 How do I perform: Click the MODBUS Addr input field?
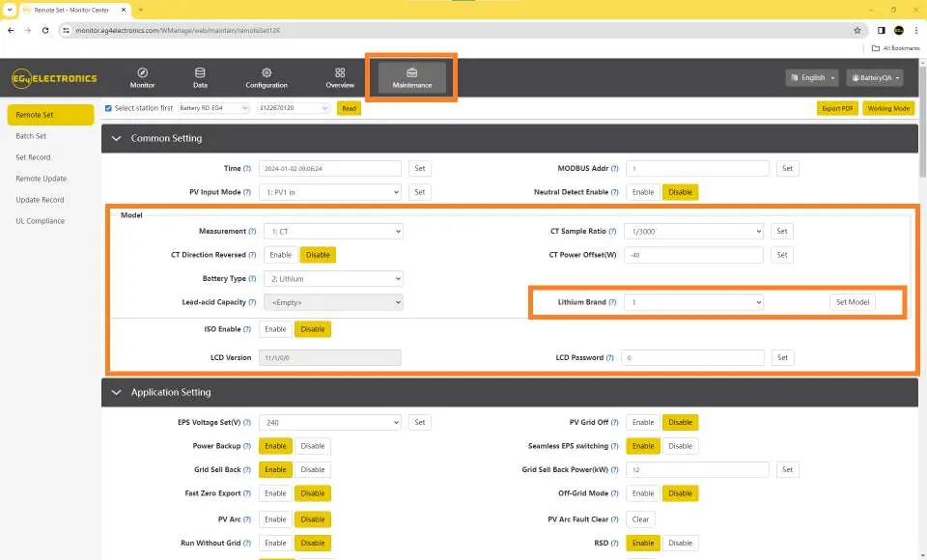(697, 169)
